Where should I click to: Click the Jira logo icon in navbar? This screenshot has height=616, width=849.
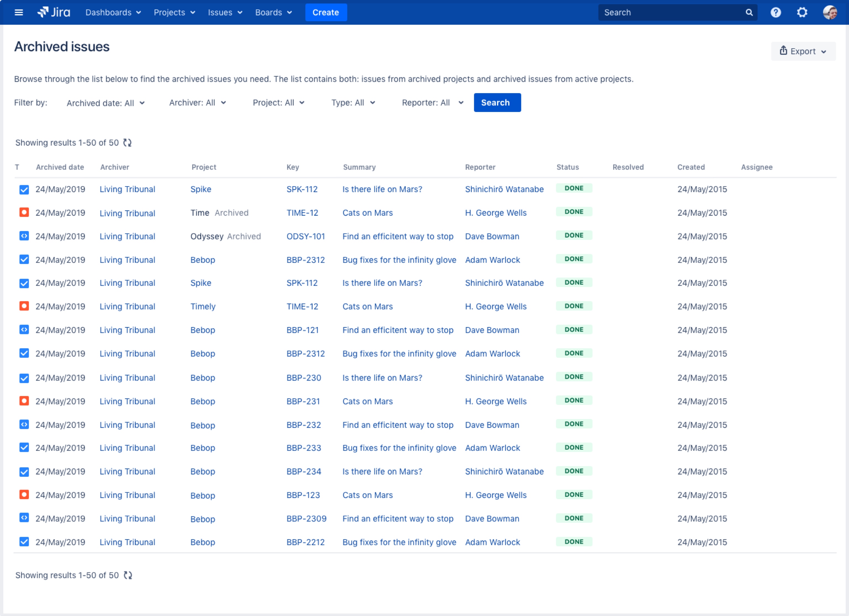pyautogui.click(x=44, y=12)
